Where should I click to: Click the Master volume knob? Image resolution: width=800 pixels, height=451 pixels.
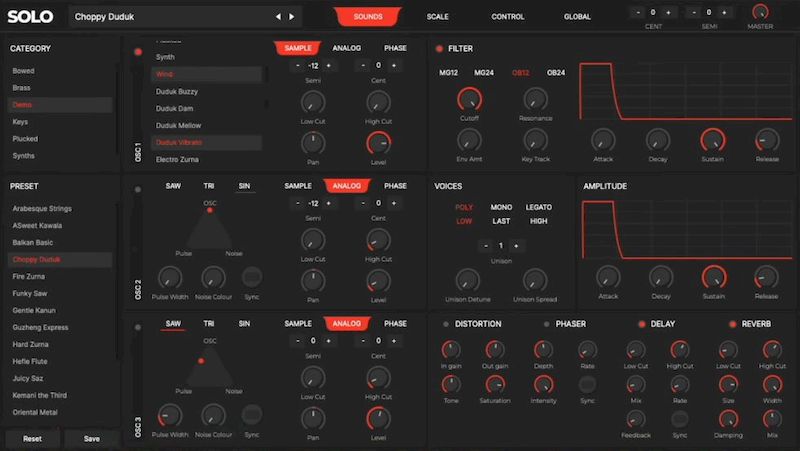click(761, 13)
